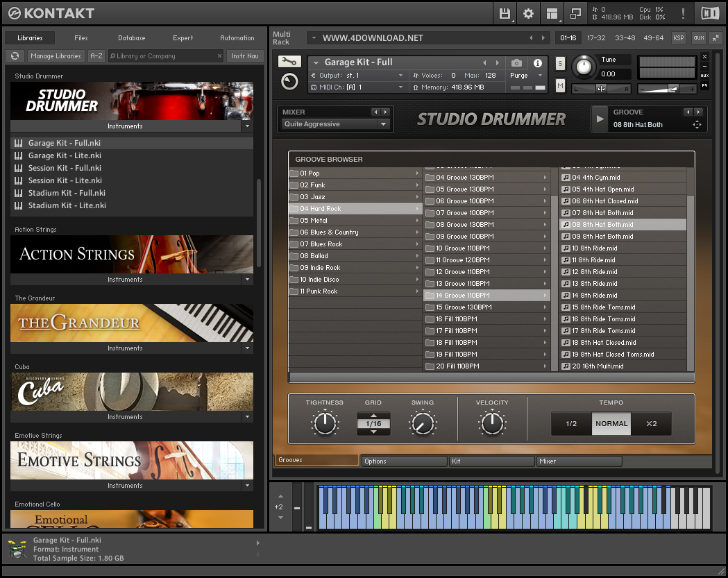728x578 pixels.
Task: Play the groove preview
Action: pos(600,119)
